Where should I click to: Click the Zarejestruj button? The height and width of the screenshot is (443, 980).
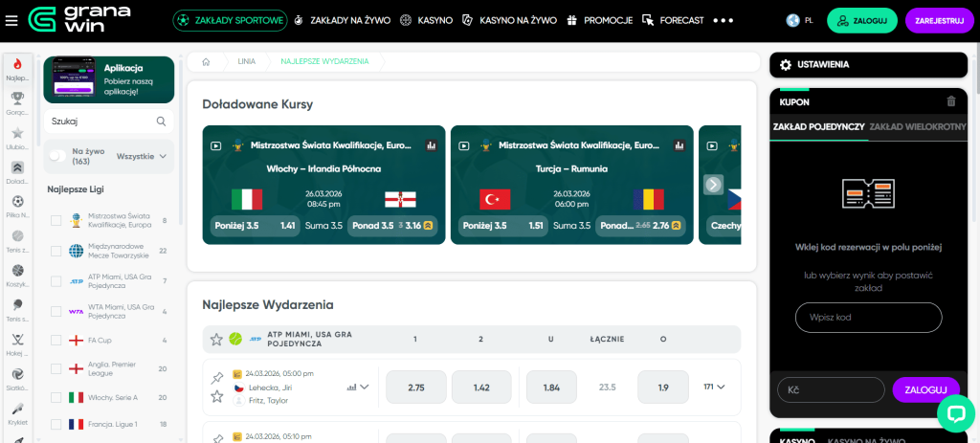point(940,21)
